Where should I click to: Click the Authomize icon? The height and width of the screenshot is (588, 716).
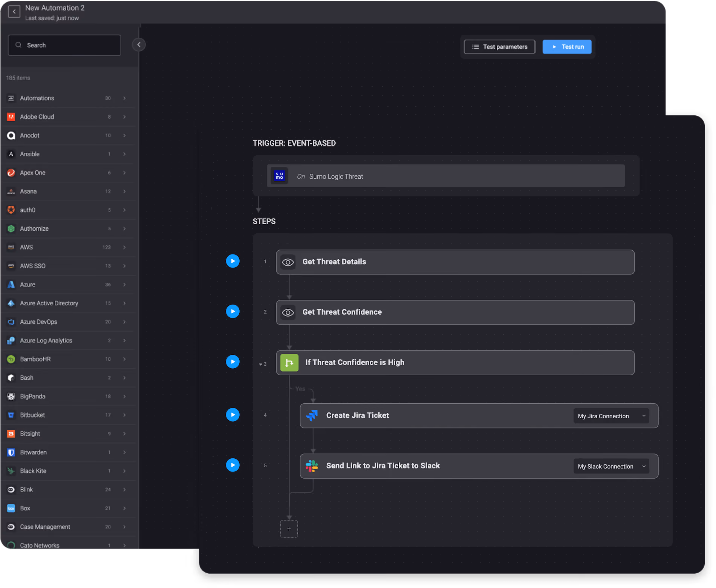tap(11, 229)
